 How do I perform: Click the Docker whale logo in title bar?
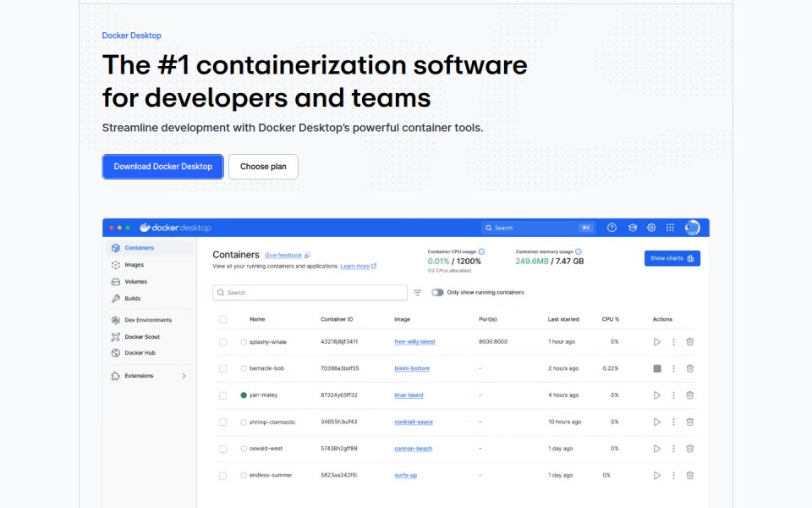pos(145,227)
